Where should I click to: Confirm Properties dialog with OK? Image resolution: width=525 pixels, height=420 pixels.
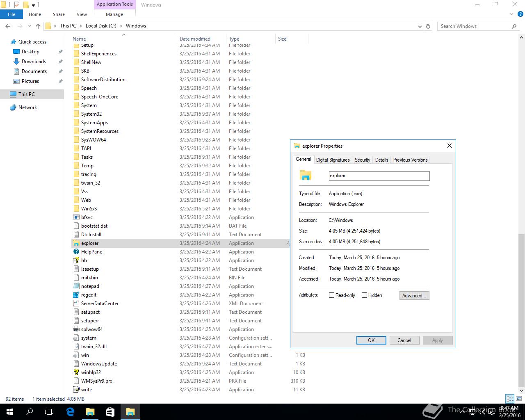point(371,340)
